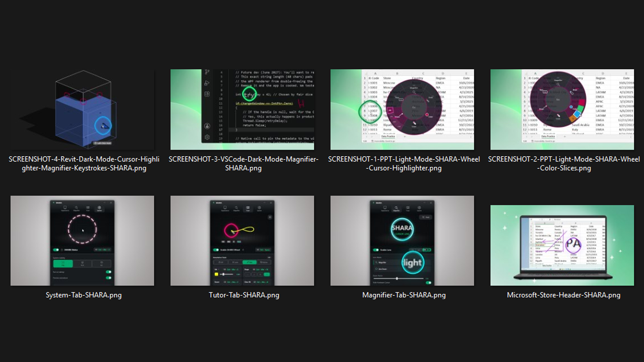Click file name SCREENSHOT-1-PPT-Light-Mode-SHARA-Wheel-Cursor-Highlighter.png
Image resolution: width=644 pixels, height=362 pixels.
point(404,164)
